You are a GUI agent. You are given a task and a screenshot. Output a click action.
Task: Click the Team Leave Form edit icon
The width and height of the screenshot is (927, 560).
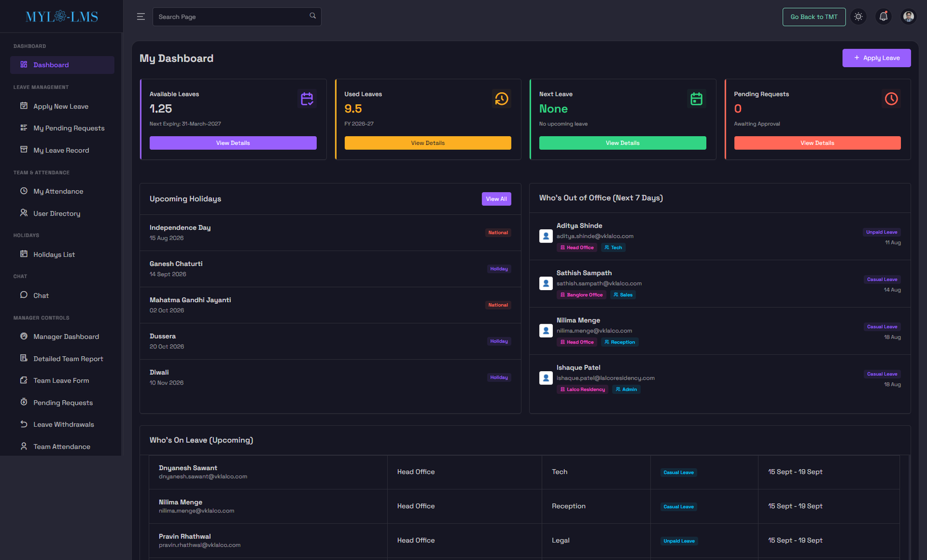click(x=24, y=380)
